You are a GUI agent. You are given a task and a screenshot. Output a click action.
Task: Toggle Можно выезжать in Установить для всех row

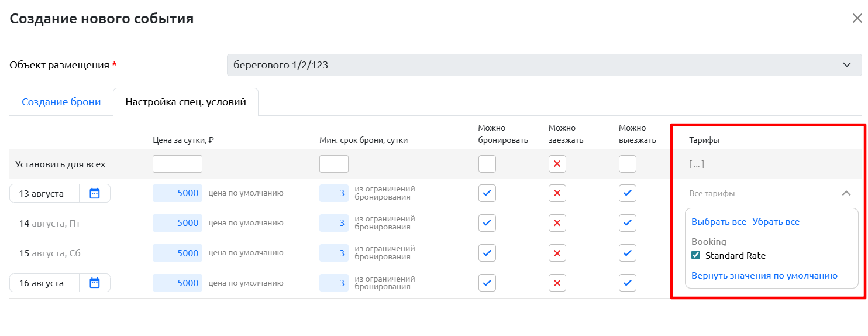pyautogui.click(x=628, y=164)
